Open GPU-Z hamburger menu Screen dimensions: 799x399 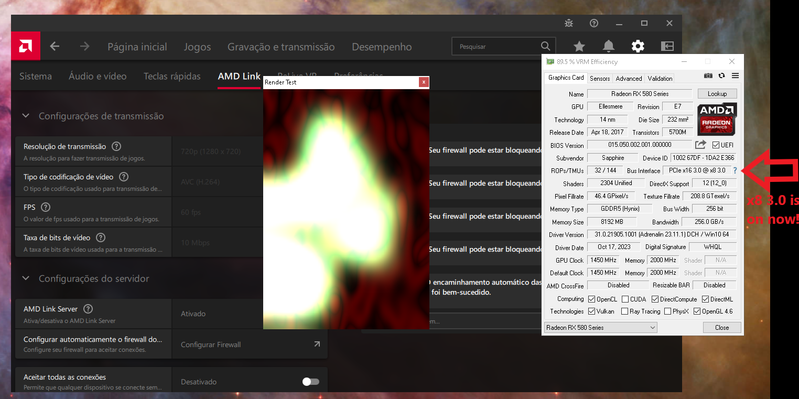(x=735, y=75)
